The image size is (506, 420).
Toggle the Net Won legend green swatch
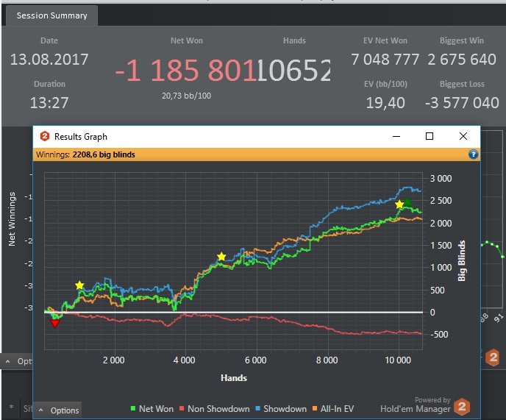(132, 408)
